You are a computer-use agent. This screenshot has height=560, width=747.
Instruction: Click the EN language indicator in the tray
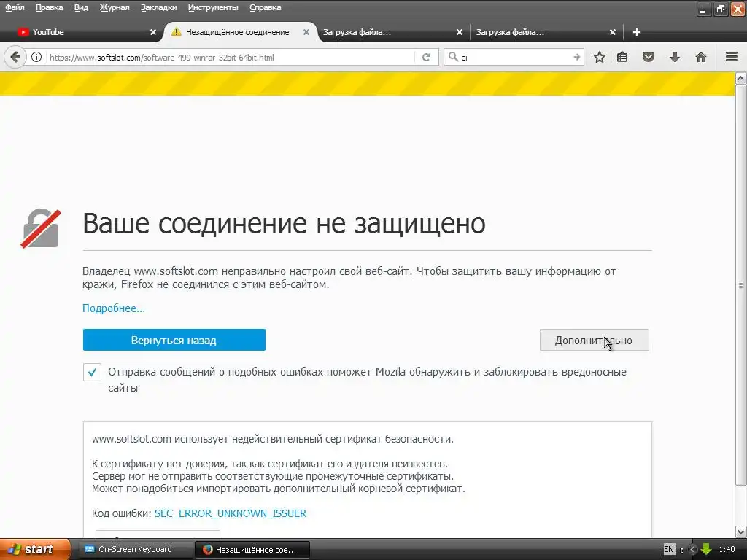(x=669, y=549)
